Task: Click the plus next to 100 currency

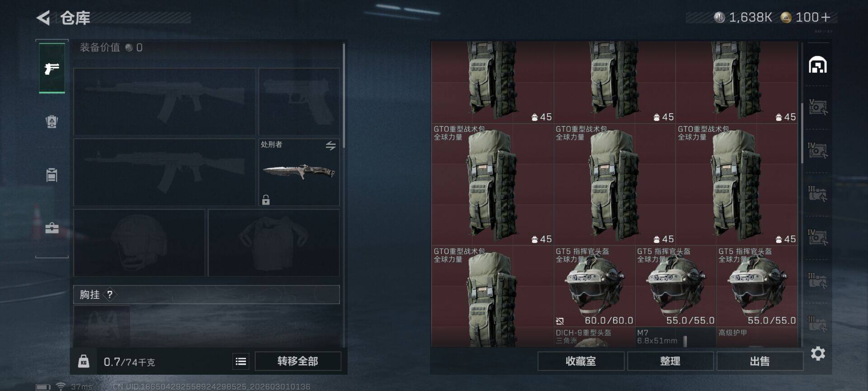Action: point(826,17)
